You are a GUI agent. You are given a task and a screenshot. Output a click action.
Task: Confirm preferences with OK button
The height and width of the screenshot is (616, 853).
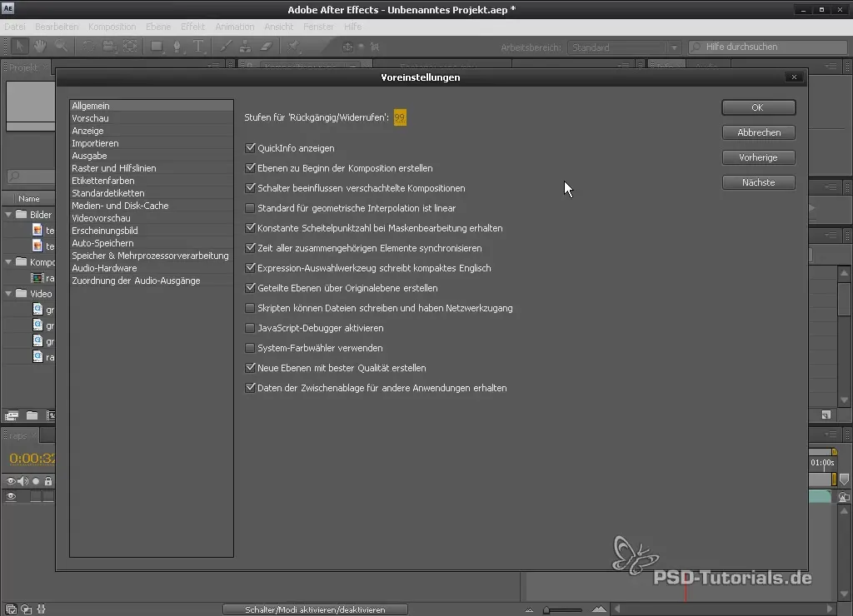pos(758,107)
